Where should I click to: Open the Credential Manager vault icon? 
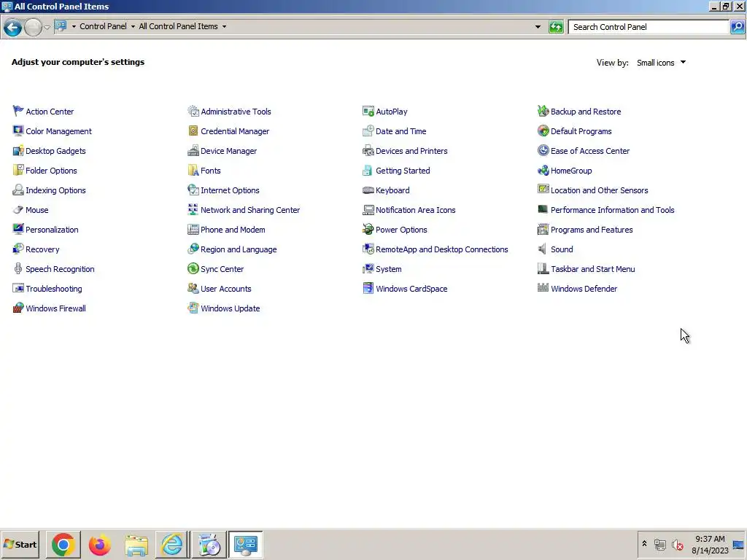pos(193,131)
